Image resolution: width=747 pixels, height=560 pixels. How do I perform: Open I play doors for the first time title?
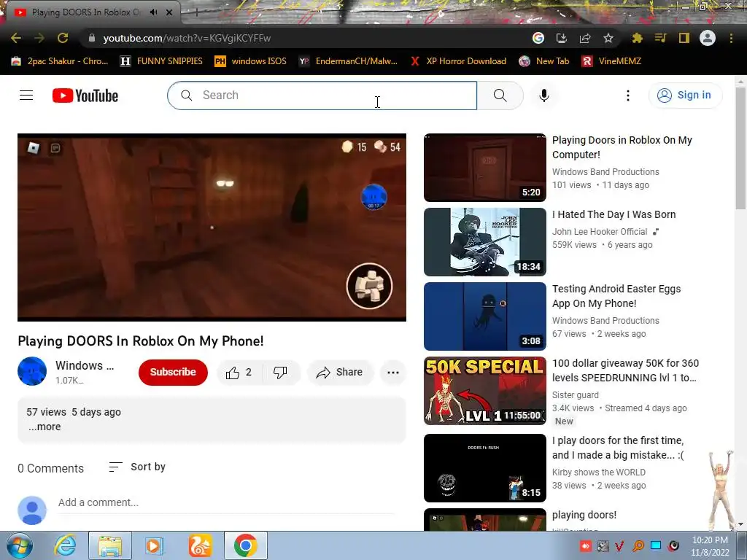(618, 448)
